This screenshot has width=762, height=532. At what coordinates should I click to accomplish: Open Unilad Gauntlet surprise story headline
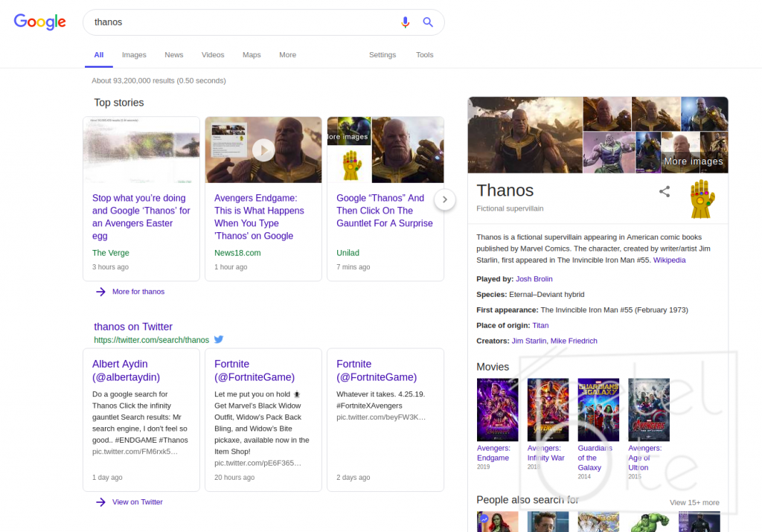pyautogui.click(x=385, y=211)
